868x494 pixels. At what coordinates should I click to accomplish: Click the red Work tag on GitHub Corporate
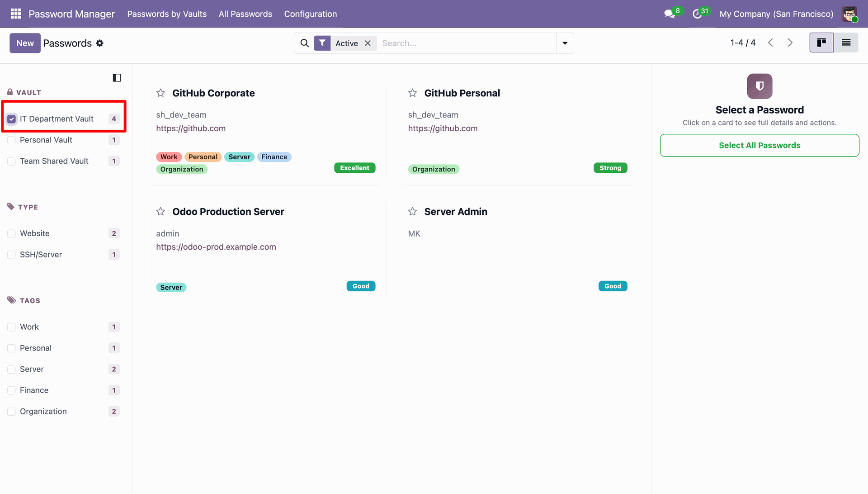click(x=169, y=157)
